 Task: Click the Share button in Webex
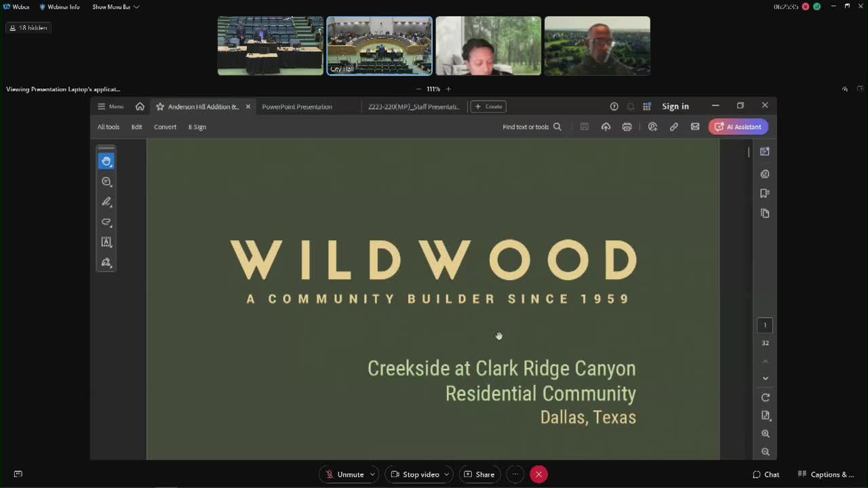tap(479, 474)
